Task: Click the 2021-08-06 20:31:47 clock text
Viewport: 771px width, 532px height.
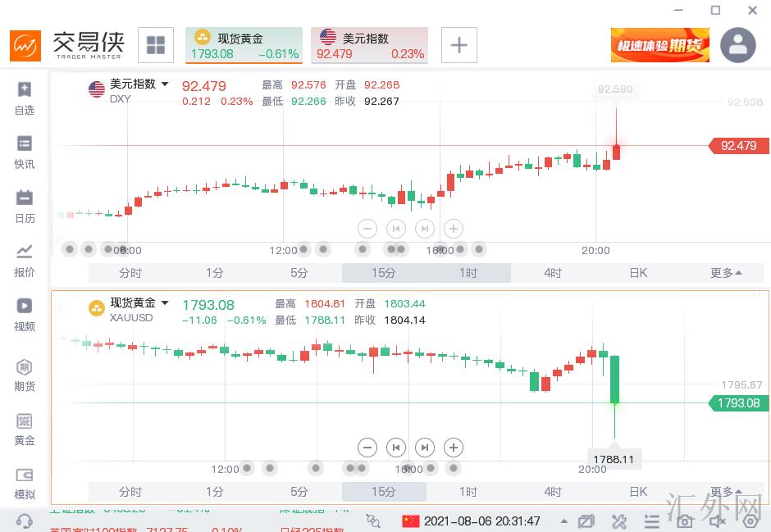Action: pyautogui.click(x=482, y=521)
